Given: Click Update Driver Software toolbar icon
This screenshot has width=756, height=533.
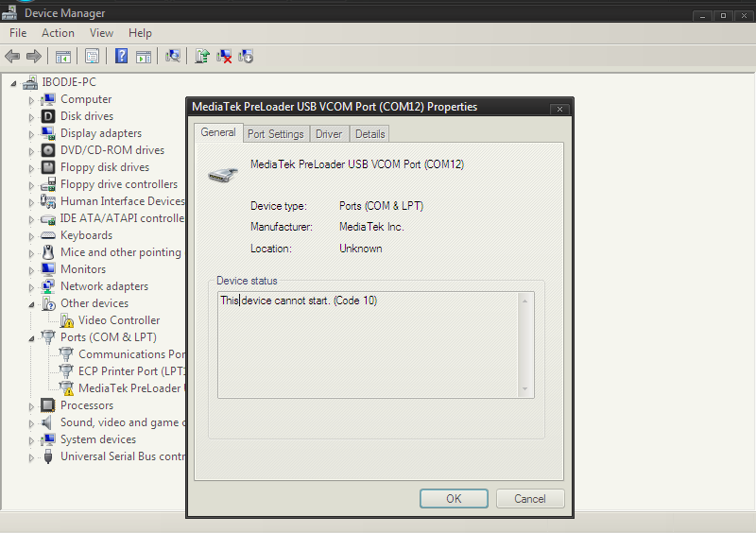Looking at the screenshot, I should coord(202,57).
